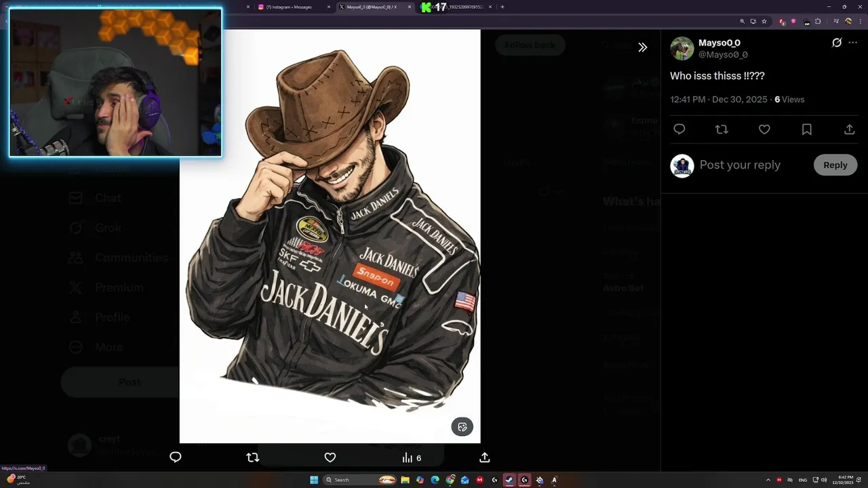
Task: Click the share icon below the enlarged image
Action: coord(485,457)
